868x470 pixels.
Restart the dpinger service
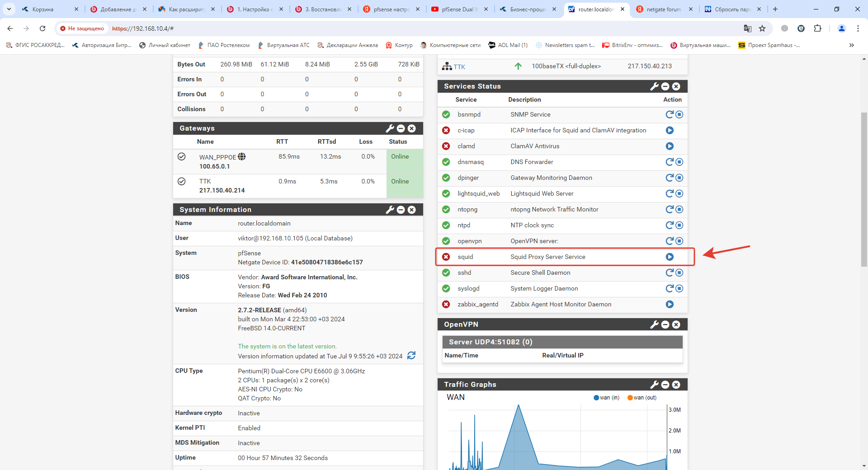(670, 178)
